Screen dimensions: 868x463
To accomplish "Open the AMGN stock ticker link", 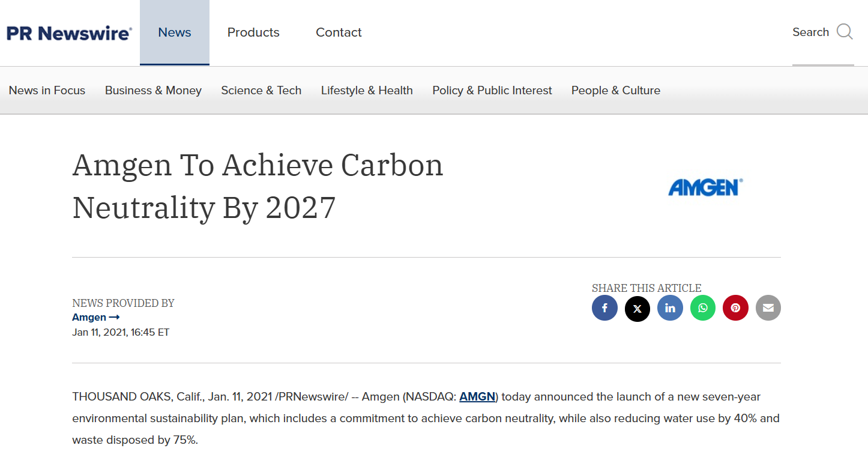I will tap(477, 397).
